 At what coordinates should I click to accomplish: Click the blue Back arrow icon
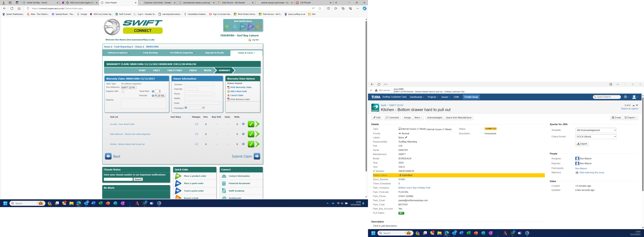[x=108, y=156]
